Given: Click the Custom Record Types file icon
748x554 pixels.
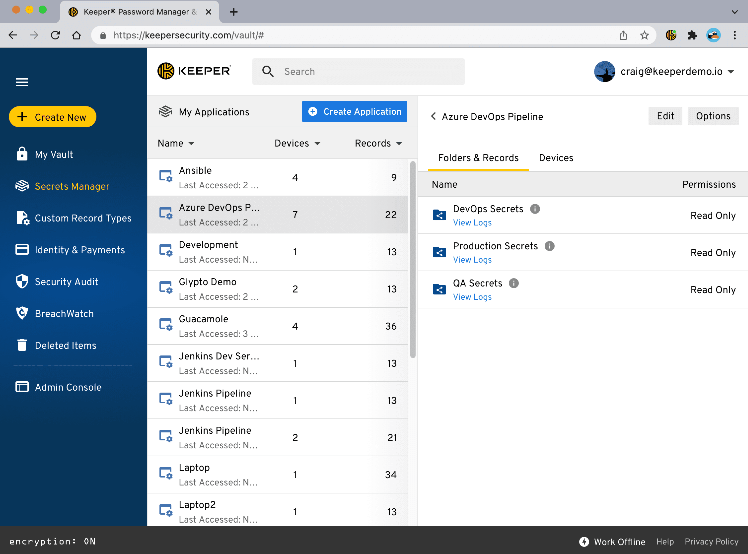Looking at the screenshot, I should [x=22, y=218].
